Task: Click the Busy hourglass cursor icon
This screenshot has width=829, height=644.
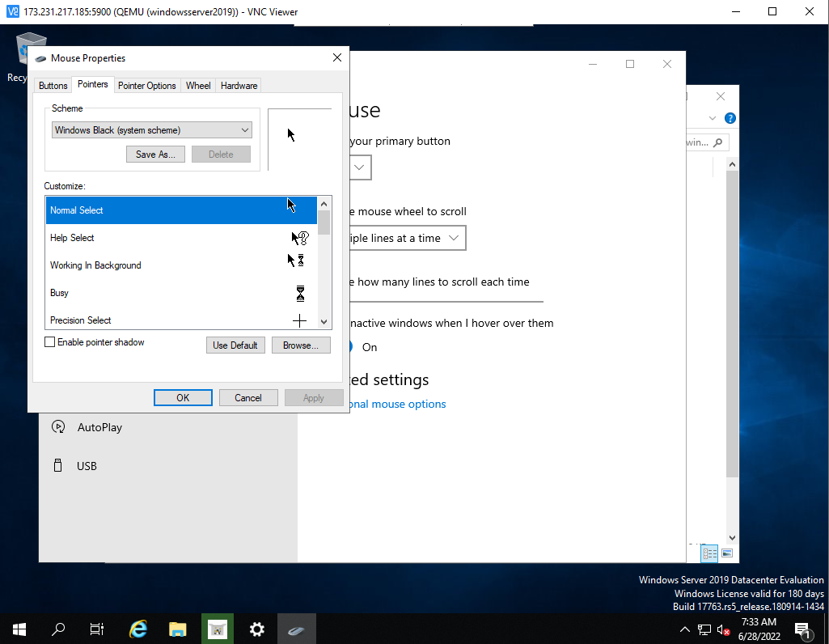Action: 300,293
